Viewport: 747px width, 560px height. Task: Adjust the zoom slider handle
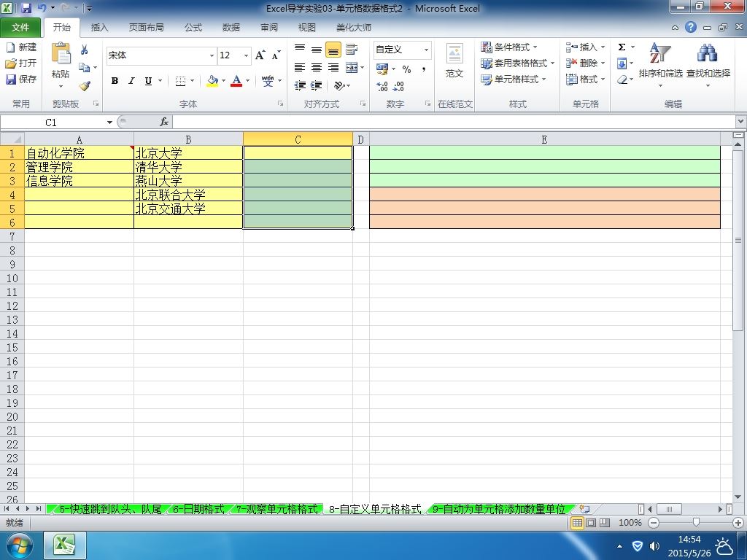click(696, 523)
